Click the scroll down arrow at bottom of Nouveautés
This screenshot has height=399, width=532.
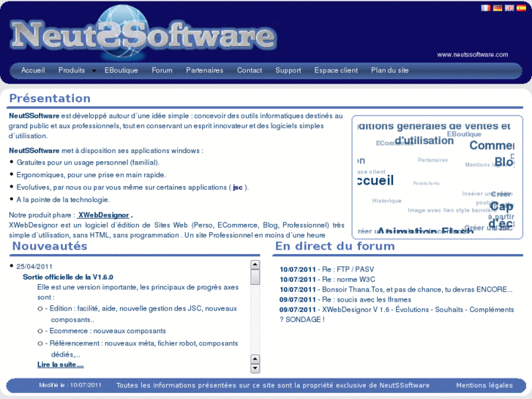pos(255,368)
